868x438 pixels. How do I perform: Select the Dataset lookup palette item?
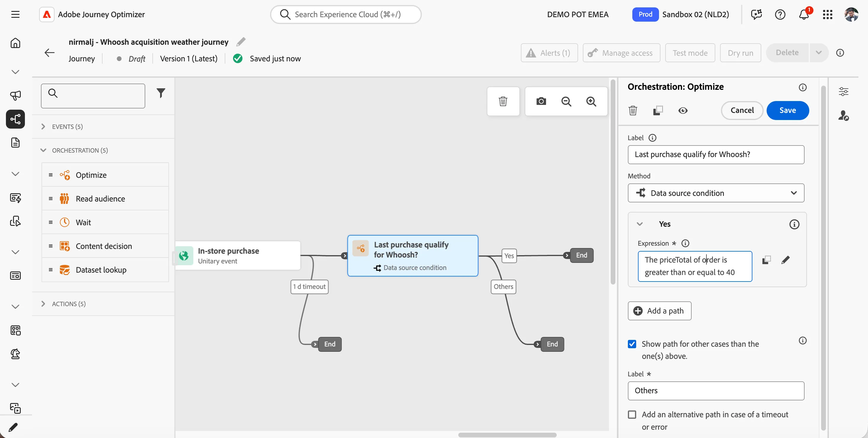tap(105, 270)
